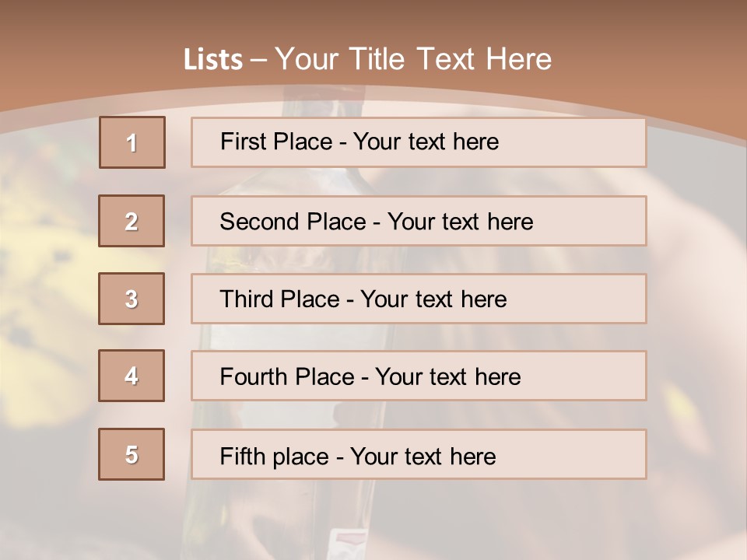
Task: Click the Second Place text row
Action: click(419, 221)
